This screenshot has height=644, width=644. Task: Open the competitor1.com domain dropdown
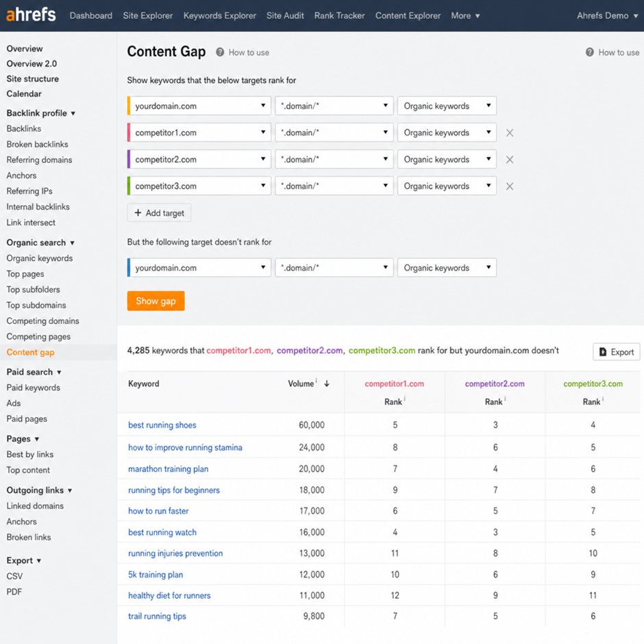click(199, 133)
